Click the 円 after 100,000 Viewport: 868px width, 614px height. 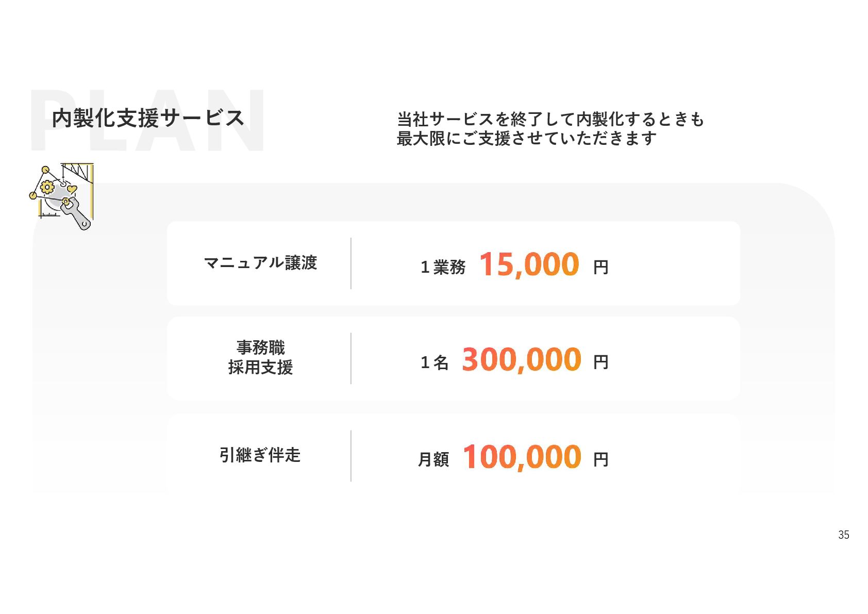[601, 459]
